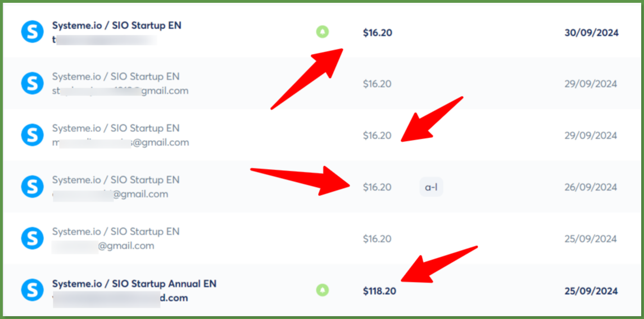Click the "a-l" tag badge
The width and height of the screenshot is (644, 319).
click(x=431, y=187)
